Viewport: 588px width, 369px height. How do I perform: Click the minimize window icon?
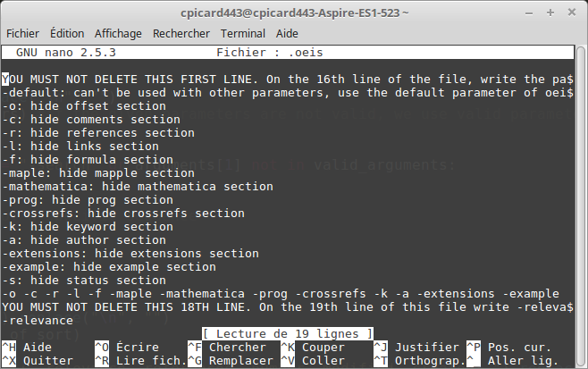click(529, 13)
